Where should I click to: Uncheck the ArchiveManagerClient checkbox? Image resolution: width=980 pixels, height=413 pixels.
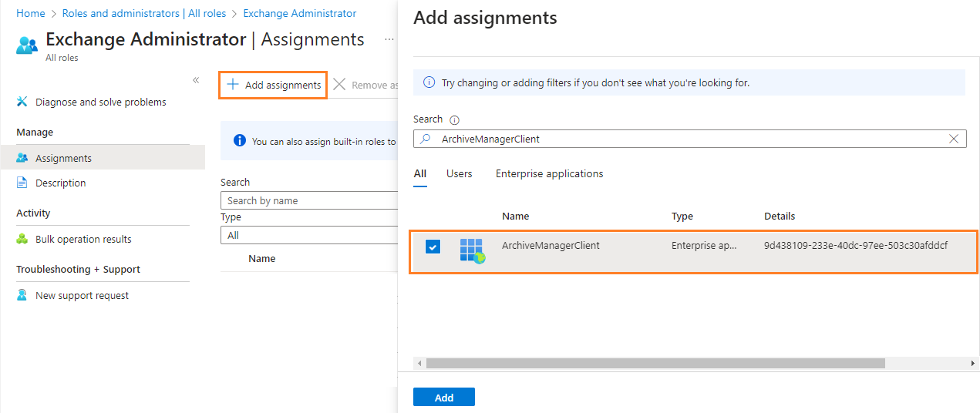click(x=433, y=247)
